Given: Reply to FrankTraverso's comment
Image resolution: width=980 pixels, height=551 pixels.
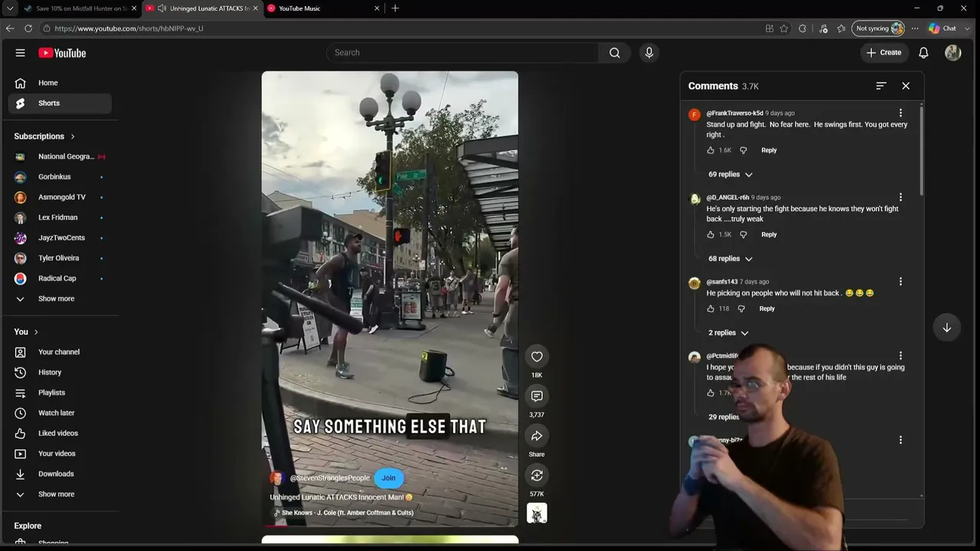Looking at the screenshot, I should 769,151.
